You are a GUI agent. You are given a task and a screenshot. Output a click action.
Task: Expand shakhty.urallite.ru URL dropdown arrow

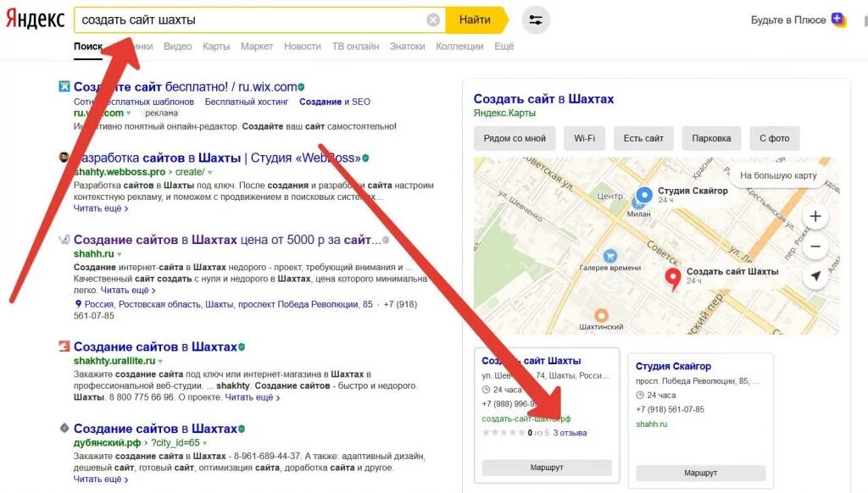click(x=160, y=362)
